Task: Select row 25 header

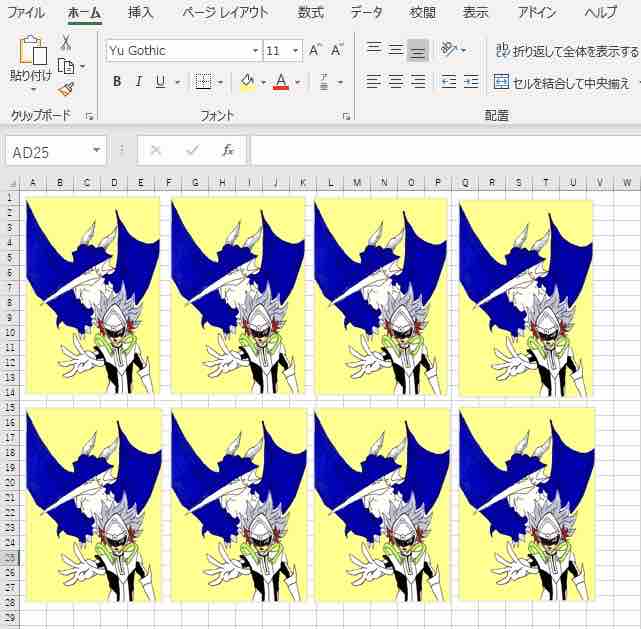Action: point(10,557)
